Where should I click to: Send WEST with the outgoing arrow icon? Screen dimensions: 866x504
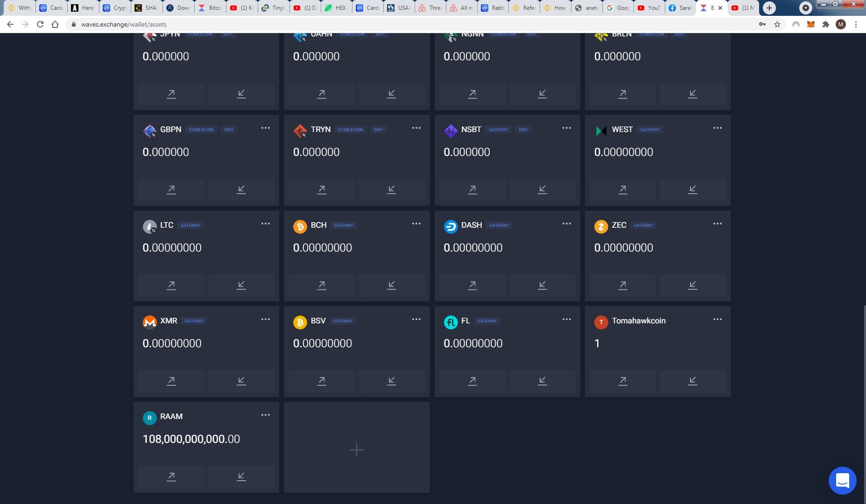point(623,190)
